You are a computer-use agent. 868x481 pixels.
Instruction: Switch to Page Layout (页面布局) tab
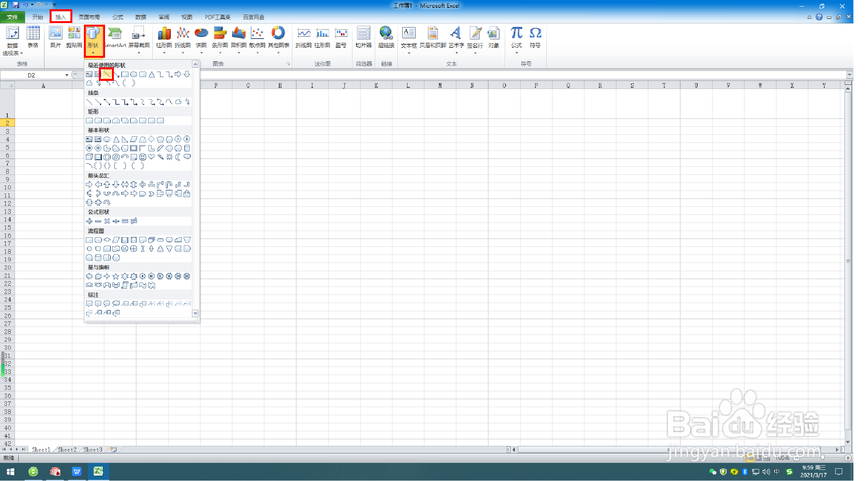(89, 17)
